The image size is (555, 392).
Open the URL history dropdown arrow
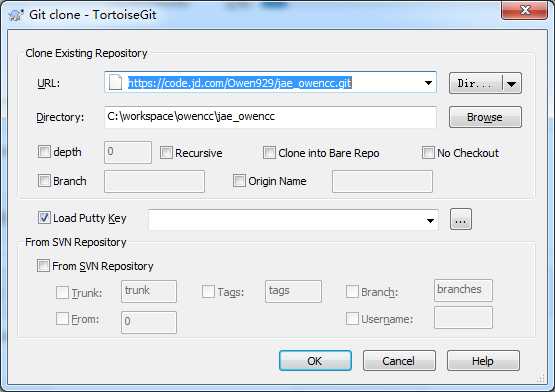(x=428, y=83)
